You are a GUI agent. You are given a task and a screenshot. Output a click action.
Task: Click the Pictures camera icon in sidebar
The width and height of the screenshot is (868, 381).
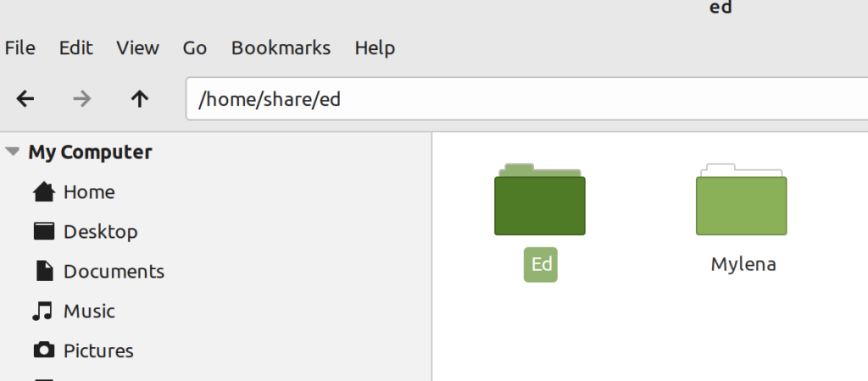[x=44, y=351]
